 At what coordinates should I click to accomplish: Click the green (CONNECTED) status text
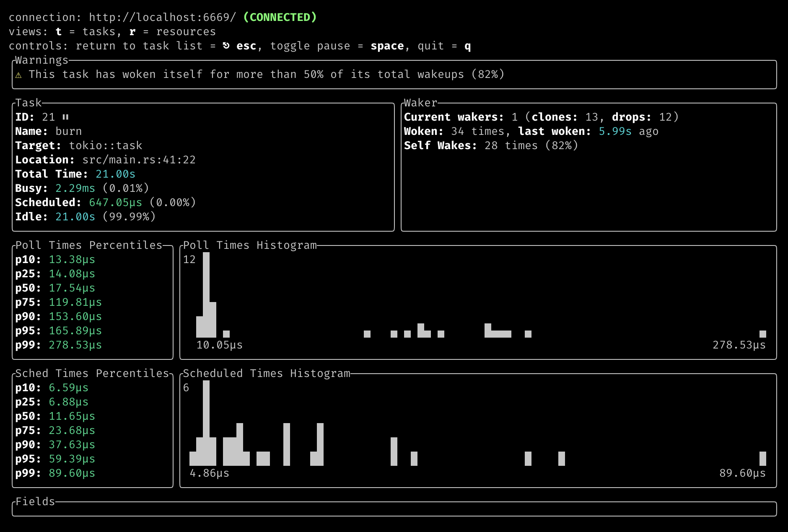tap(280, 17)
